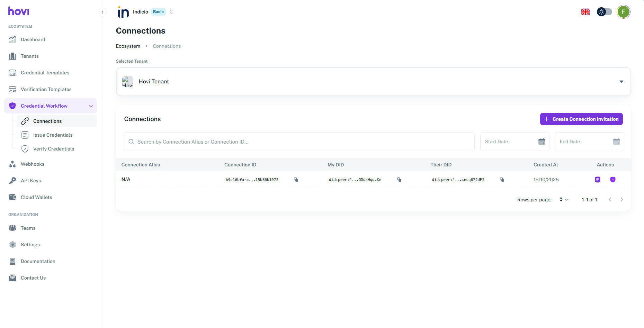
Task: Copy the My DID value
Action: (399, 180)
